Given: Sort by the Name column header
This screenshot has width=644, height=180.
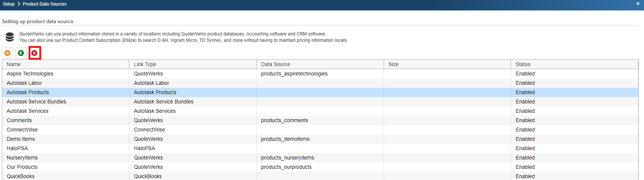Looking at the screenshot, I should pyautogui.click(x=14, y=64).
